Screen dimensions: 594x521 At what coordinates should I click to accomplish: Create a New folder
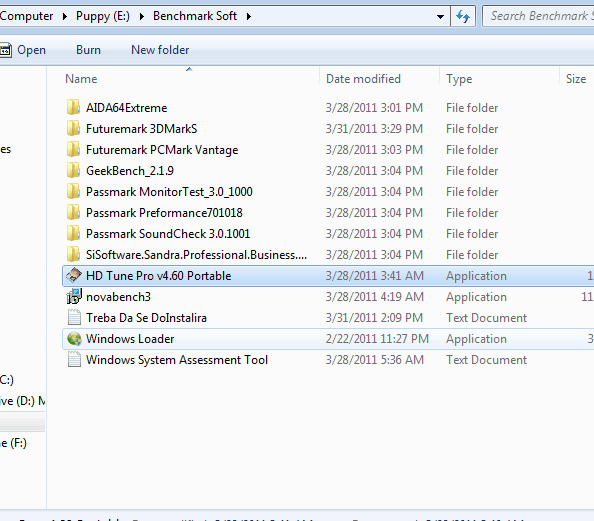(160, 50)
